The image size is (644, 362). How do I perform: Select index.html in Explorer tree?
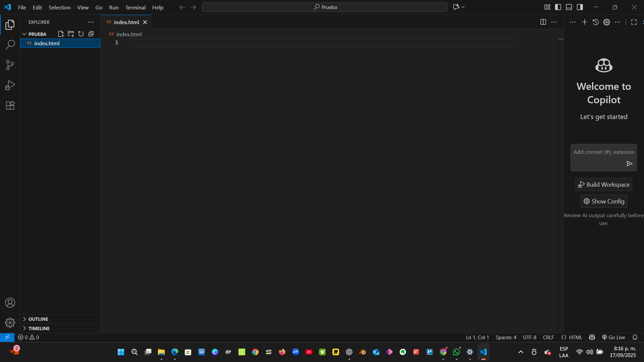60,43
